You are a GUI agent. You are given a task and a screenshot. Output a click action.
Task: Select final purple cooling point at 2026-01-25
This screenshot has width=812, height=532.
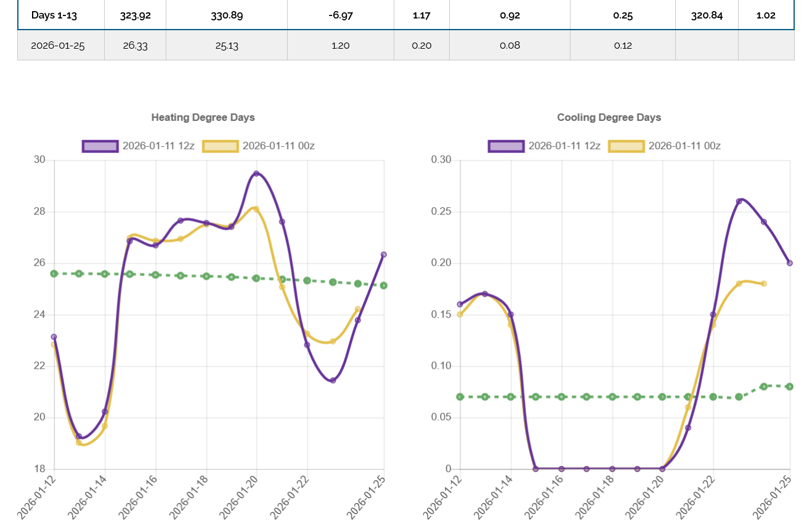pyautogui.click(x=789, y=263)
